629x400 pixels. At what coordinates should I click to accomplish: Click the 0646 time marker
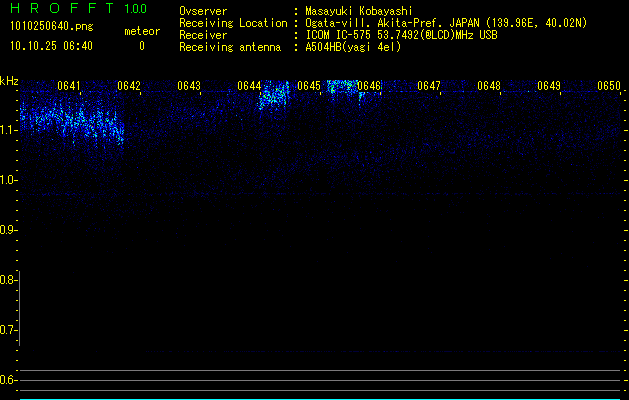pos(369,86)
